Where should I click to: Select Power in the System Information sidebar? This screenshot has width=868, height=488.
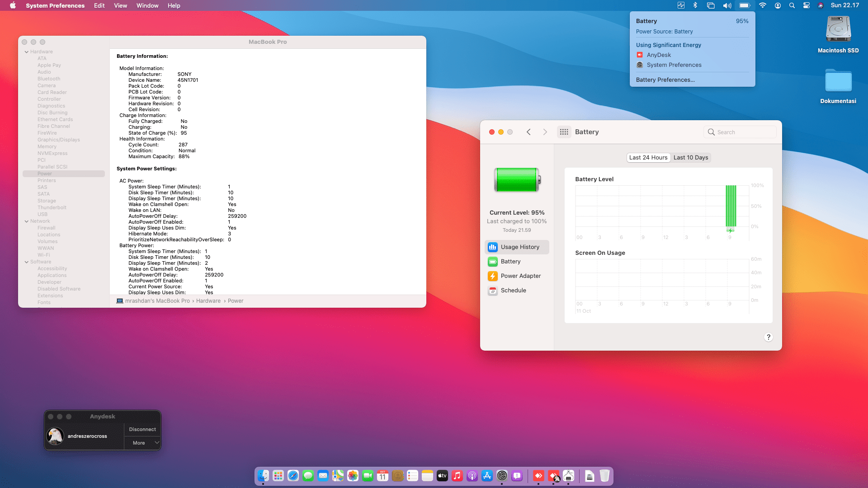pyautogui.click(x=44, y=174)
